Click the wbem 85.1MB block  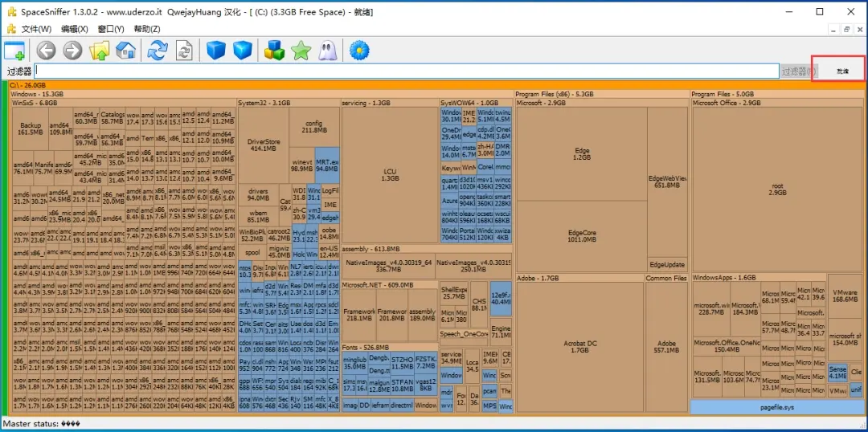[258, 216]
